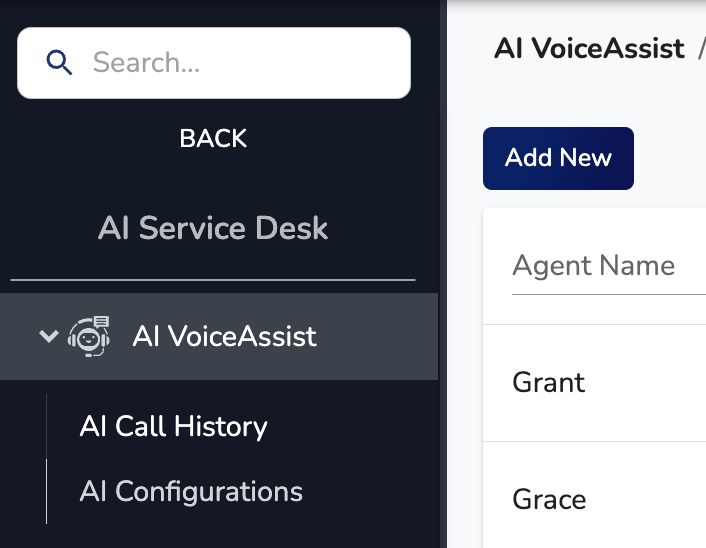Image resolution: width=706 pixels, height=548 pixels.
Task: Go BACK from the sidebar menu
Action: pos(213,138)
